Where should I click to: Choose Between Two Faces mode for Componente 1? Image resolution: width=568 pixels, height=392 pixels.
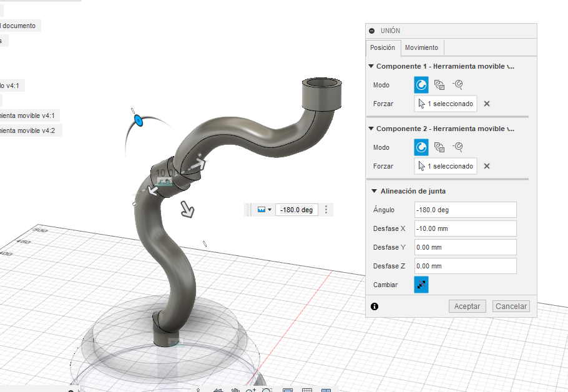pyautogui.click(x=439, y=85)
